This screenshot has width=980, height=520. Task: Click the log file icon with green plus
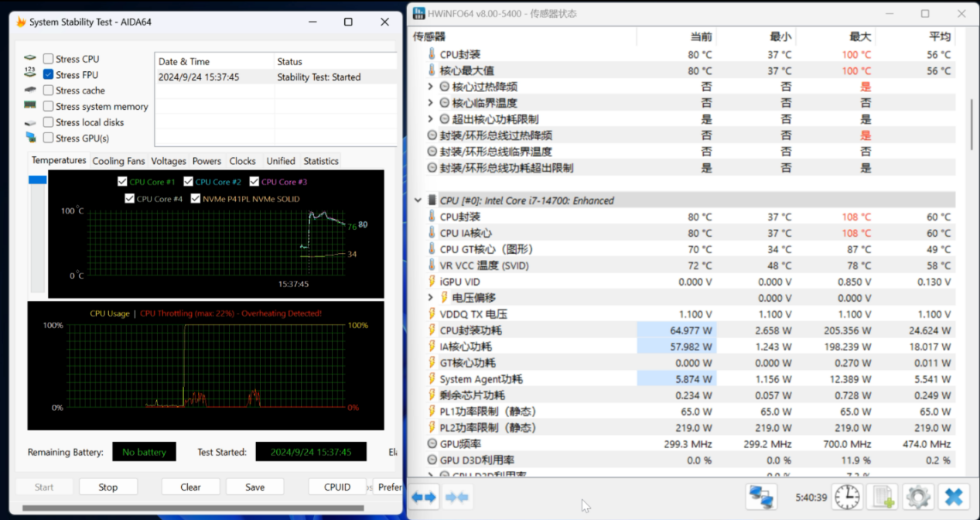tap(882, 496)
